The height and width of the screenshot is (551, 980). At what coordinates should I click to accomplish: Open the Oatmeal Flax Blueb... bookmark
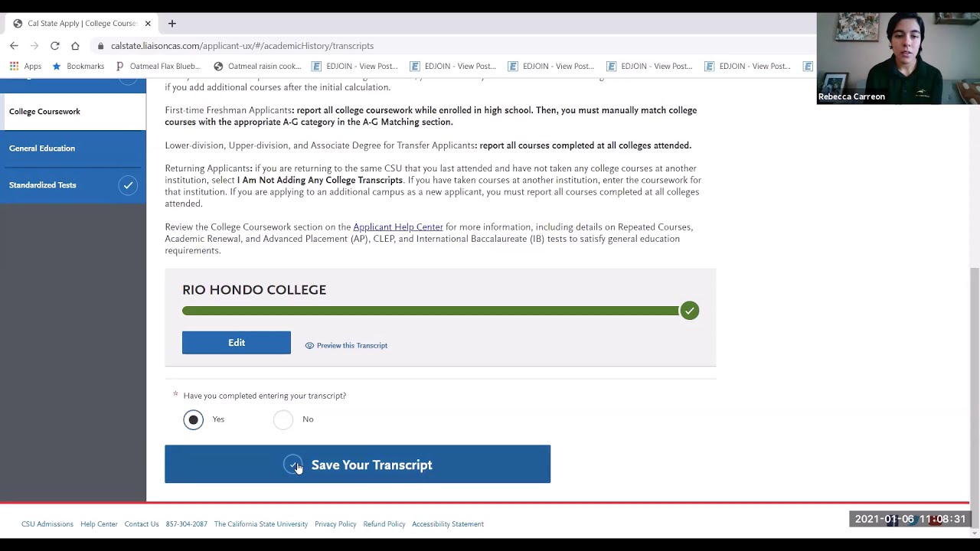click(x=158, y=67)
